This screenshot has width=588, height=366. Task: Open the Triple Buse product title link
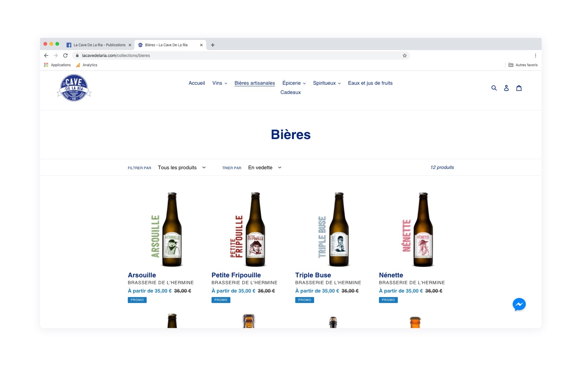pyautogui.click(x=313, y=275)
